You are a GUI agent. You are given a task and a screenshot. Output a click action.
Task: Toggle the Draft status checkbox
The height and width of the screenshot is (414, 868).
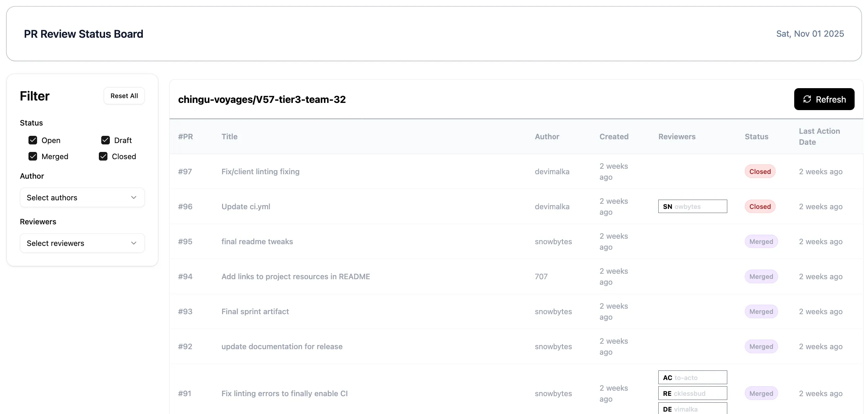tap(106, 140)
